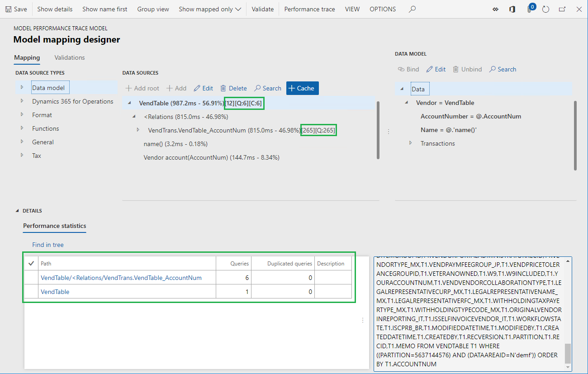This screenshot has height=374, width=588.
Task: Click the Bind link icon in Data model
Action: (x=408, y=69)
